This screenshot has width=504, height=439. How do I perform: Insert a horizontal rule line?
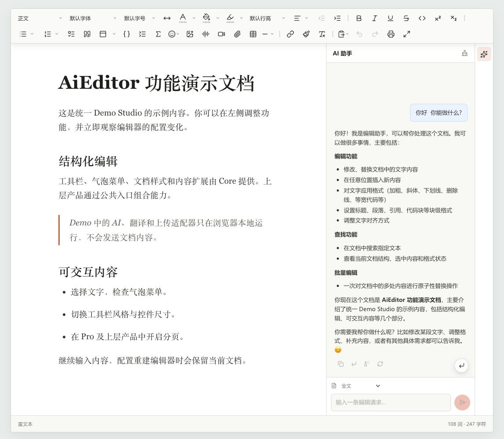pos(265,34)
